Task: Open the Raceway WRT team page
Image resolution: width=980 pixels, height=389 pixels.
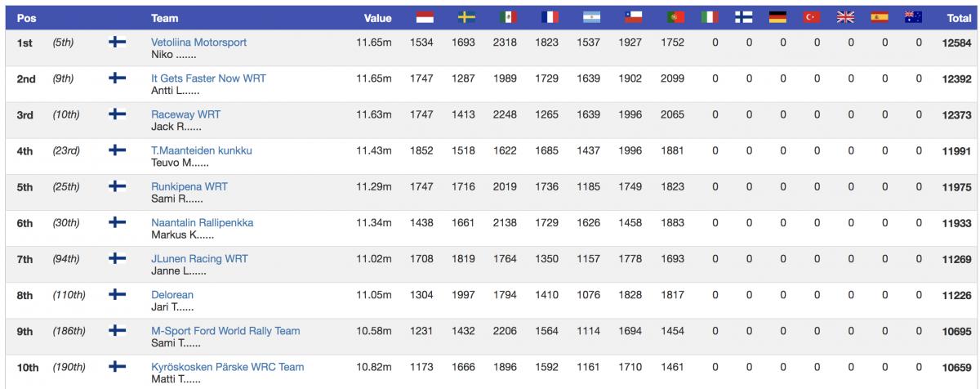Action: pyautogui.click(x=185, y=114)
